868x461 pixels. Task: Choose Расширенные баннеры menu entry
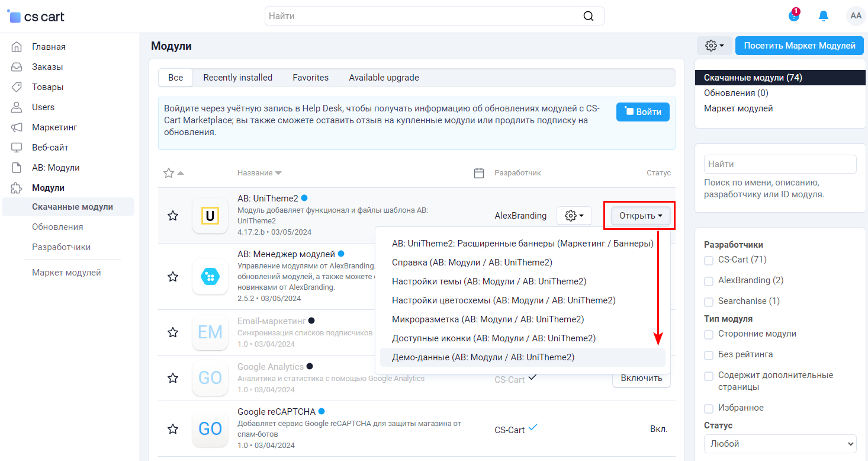pos(523,244)
